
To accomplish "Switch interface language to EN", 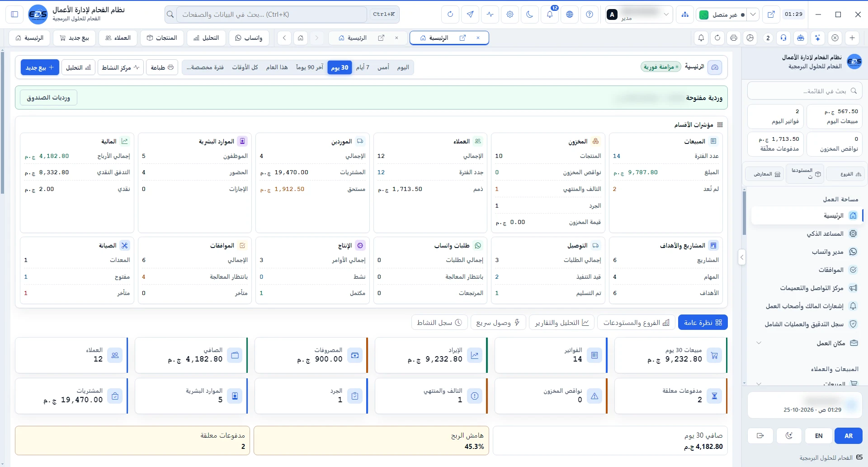I will (x=819, y=436).
